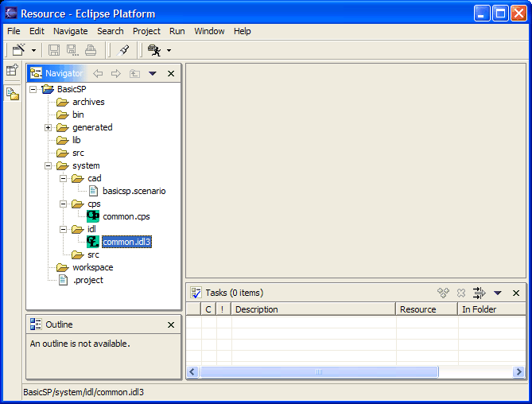Click the Search flashlight toolbar icon
Image resolution: width=532 pixels, height=404 pixels.
coord(123,50)
